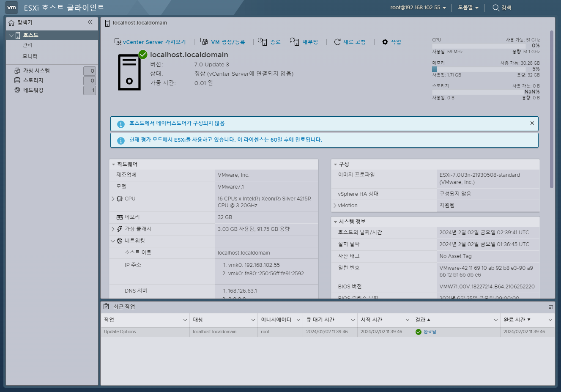Expand the vMotion row
561x392 pixels.
335,206
